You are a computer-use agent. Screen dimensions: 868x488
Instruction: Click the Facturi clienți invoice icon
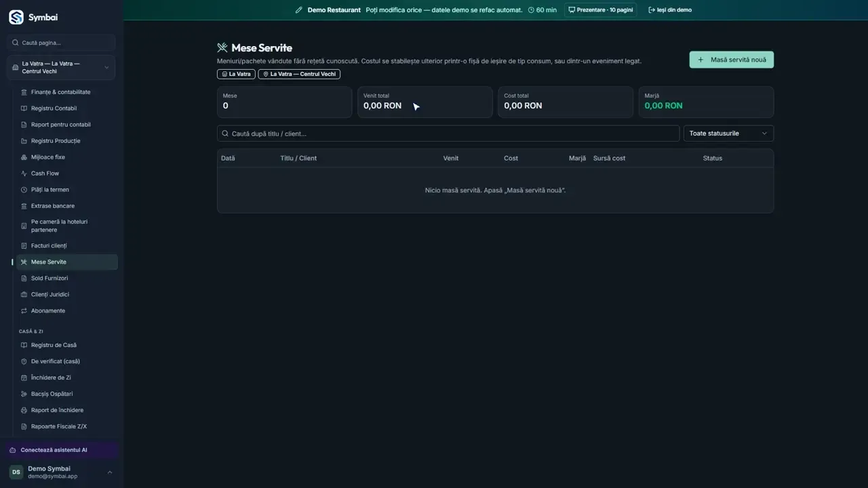click(x=24, y=246)
